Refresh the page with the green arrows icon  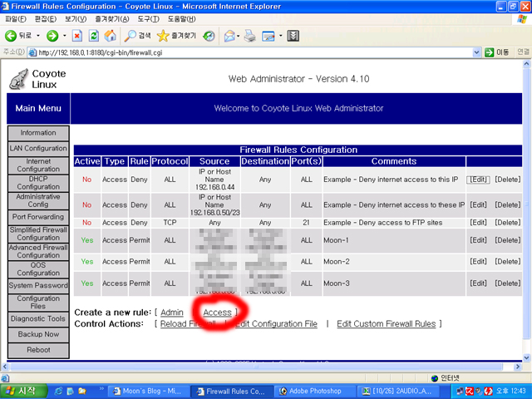(94, 36)
